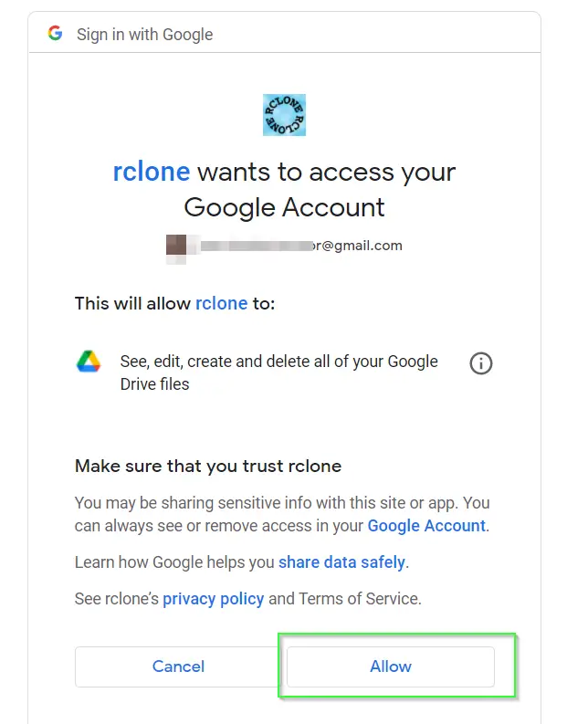
Task: Select the gmail.com account email address
Action: [x=301, y=246]
